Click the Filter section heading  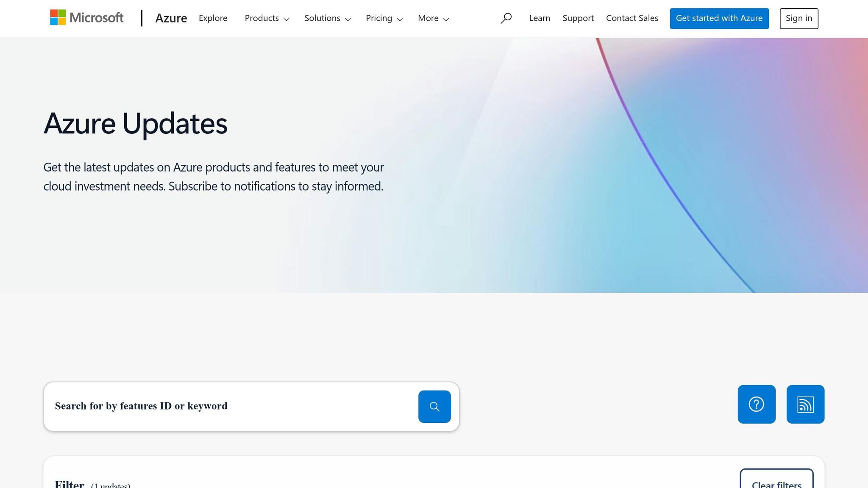[70, 484]
